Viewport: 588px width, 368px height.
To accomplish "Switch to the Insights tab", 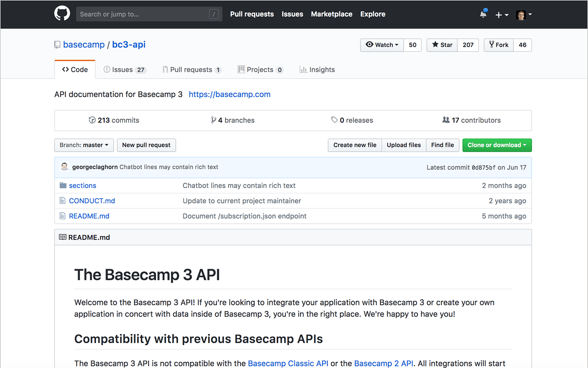I will point(317,70).
